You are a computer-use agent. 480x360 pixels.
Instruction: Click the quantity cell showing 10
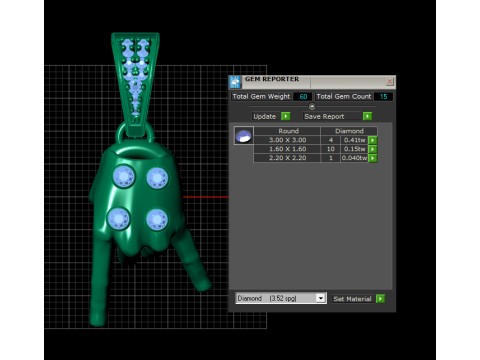coord(331,149)
